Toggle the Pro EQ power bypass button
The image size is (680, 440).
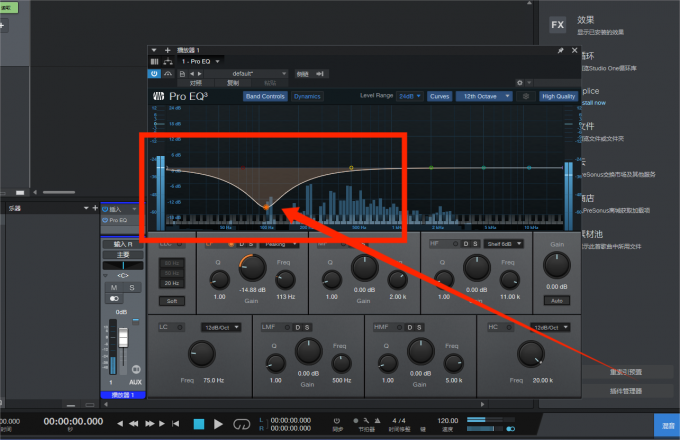[154, 74]
